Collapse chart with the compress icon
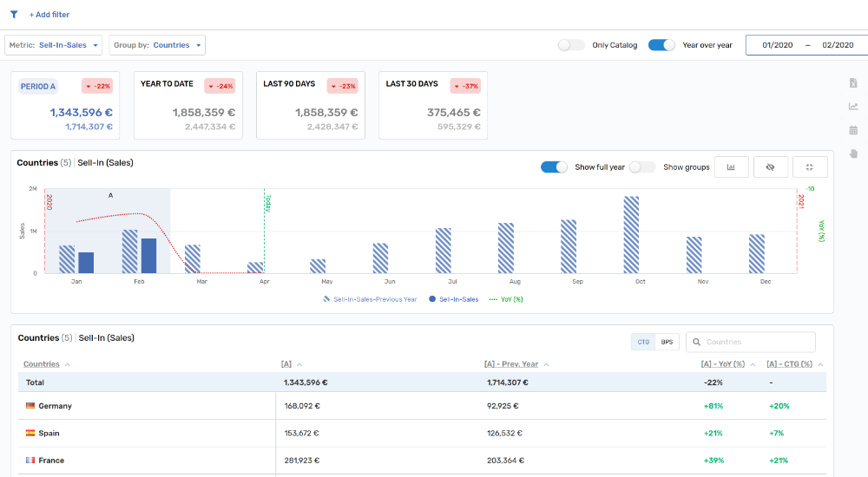Viewport: 868px width, 477px height. [x=810, y=167]
